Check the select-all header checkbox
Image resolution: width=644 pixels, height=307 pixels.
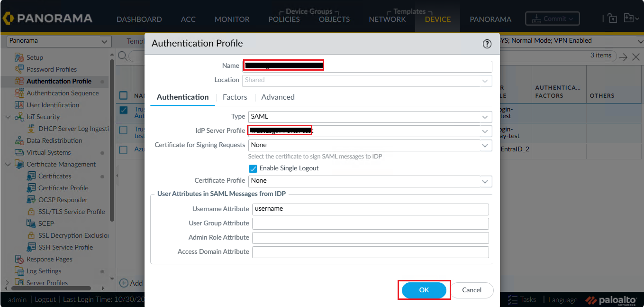point(124,95)
